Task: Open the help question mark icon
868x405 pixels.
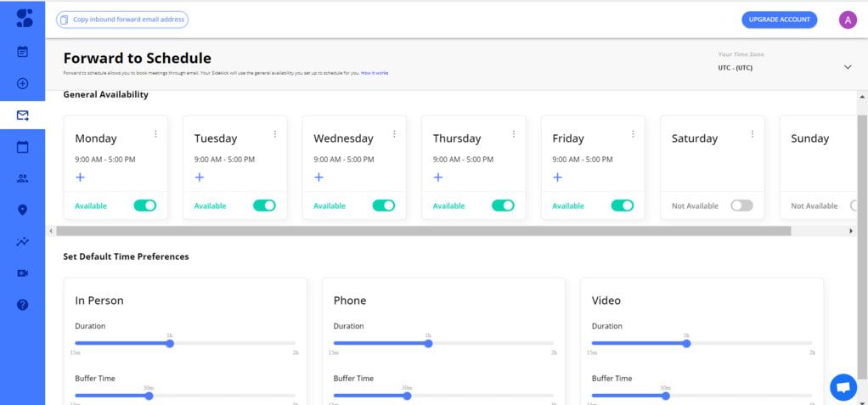Action: (23, 305)
